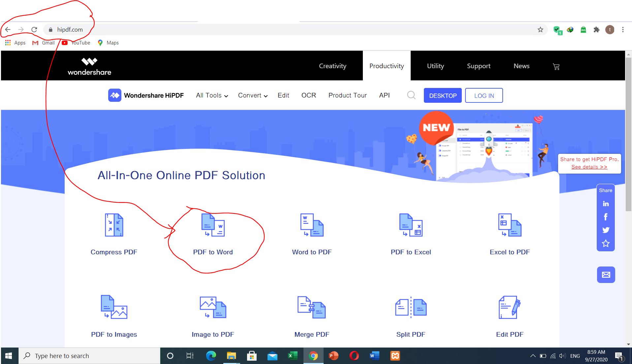Click the favorite star in share sidebar
The width and height of the screenshot is (632, 364).
606,243
